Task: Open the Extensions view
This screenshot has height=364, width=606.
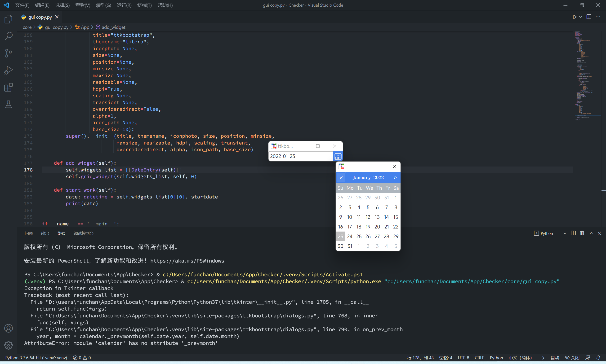Action: click(x=9, y=88)
